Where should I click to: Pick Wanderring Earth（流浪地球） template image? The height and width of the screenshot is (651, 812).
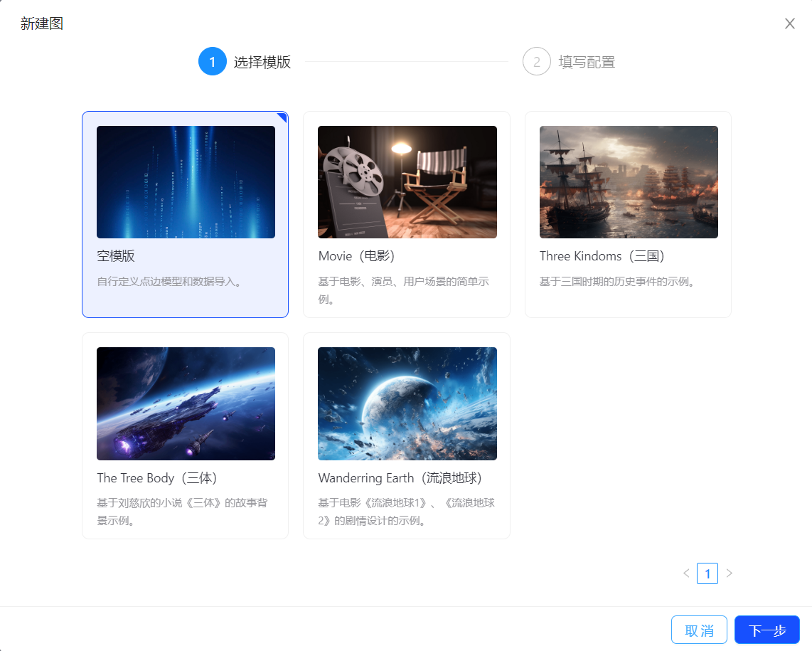point(407,403)
